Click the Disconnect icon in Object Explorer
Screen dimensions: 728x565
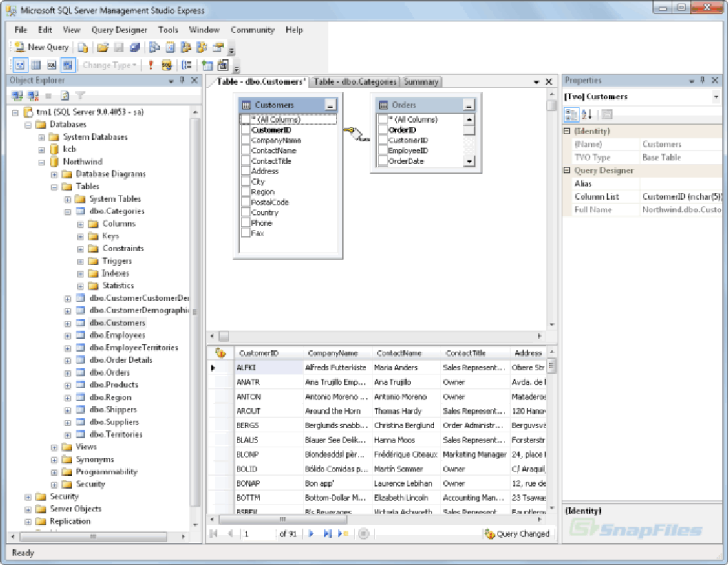33,96
